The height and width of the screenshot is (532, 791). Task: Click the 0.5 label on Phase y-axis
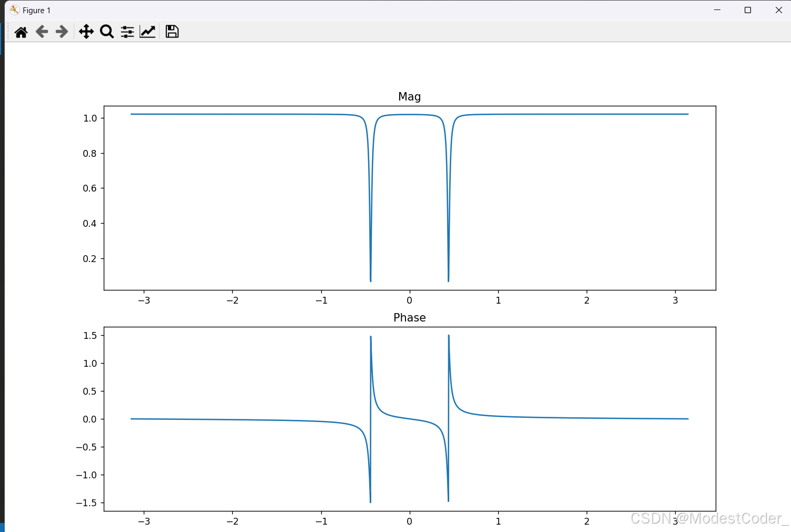pos(90,392)
